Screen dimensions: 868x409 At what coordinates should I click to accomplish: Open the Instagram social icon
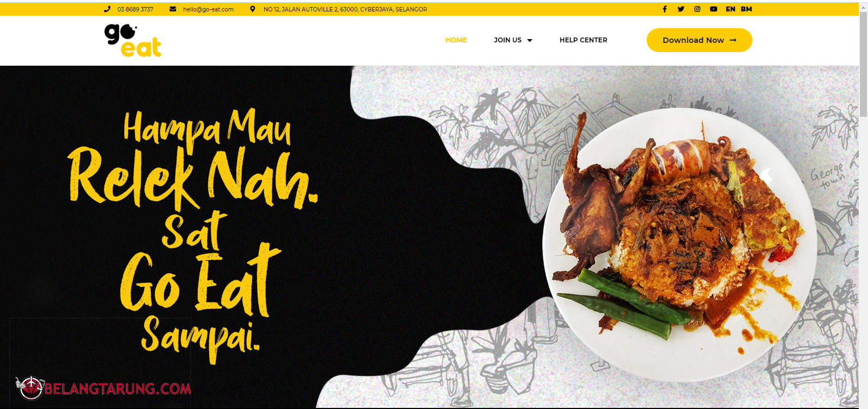[697, 9]
